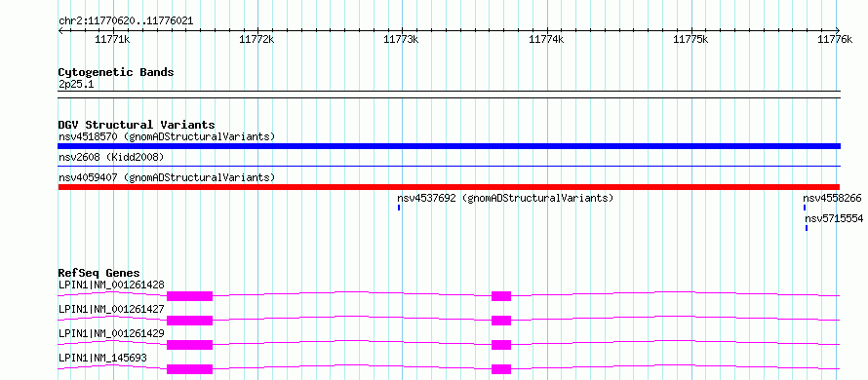Click the 11773k ruler tick label

(x=402, y=39)
